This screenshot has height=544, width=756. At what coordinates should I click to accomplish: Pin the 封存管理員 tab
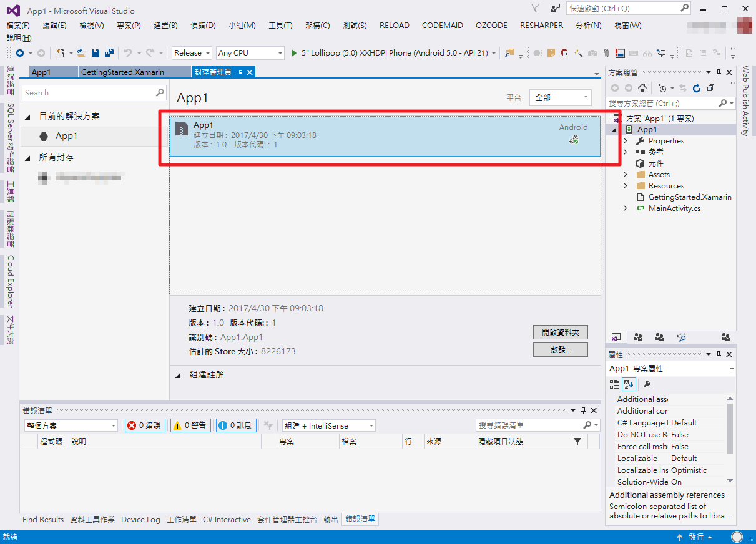(240, 72)
